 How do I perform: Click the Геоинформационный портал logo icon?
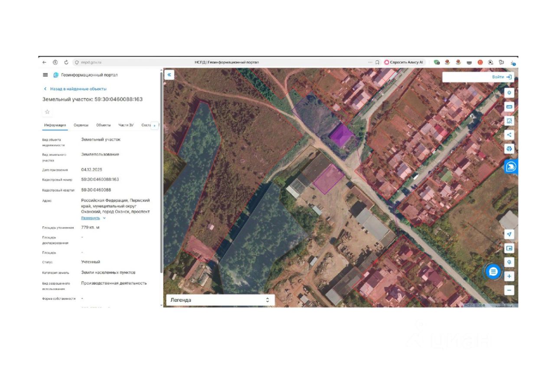coord(56,75)
